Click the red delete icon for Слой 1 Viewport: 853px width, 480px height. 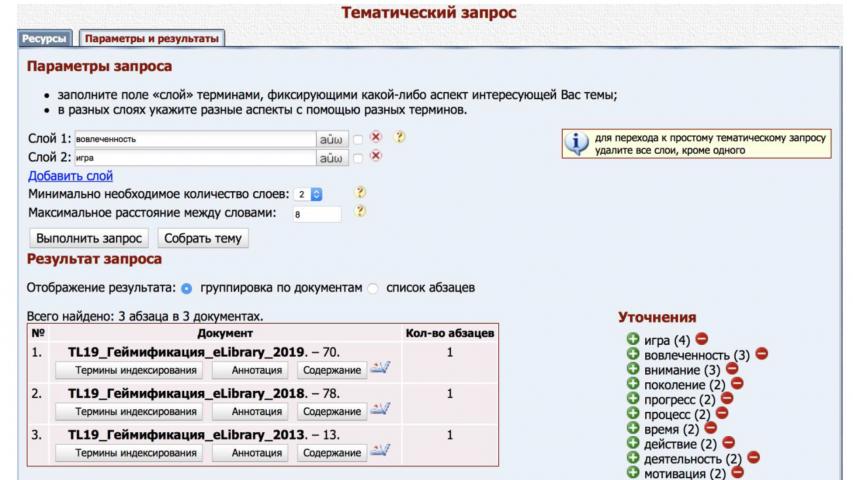click(x=377, y=138)
